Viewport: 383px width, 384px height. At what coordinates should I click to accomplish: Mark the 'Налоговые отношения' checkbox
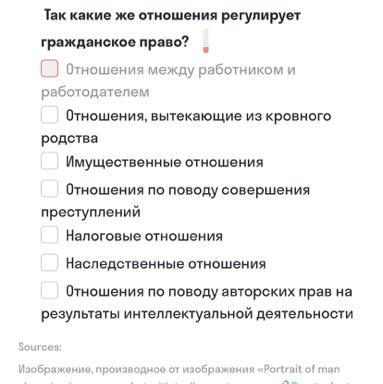pyautogui.click(x=49, y=235)
